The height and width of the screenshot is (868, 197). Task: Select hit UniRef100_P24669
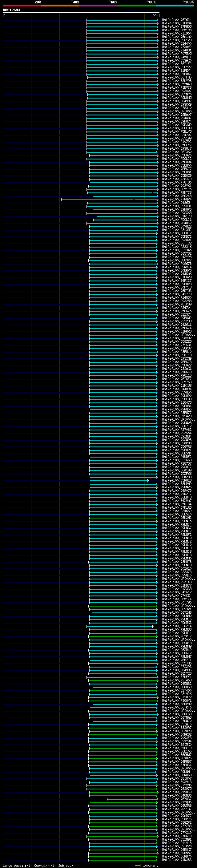point(176,511)
